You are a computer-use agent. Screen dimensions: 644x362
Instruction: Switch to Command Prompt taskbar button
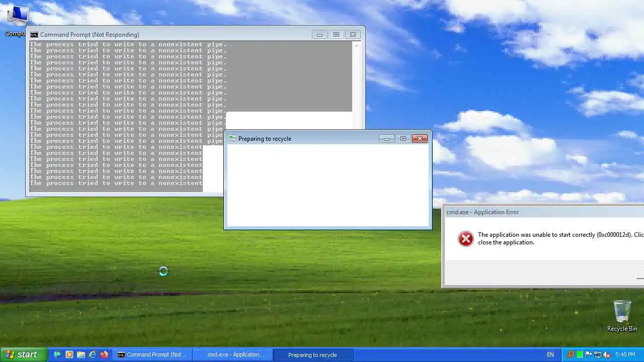pos(152,354)
